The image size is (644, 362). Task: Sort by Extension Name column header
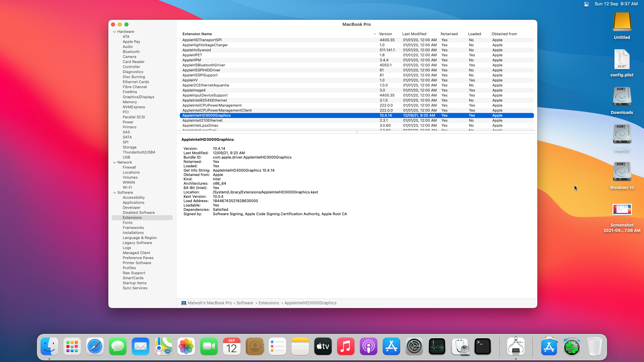pos(197,34)
